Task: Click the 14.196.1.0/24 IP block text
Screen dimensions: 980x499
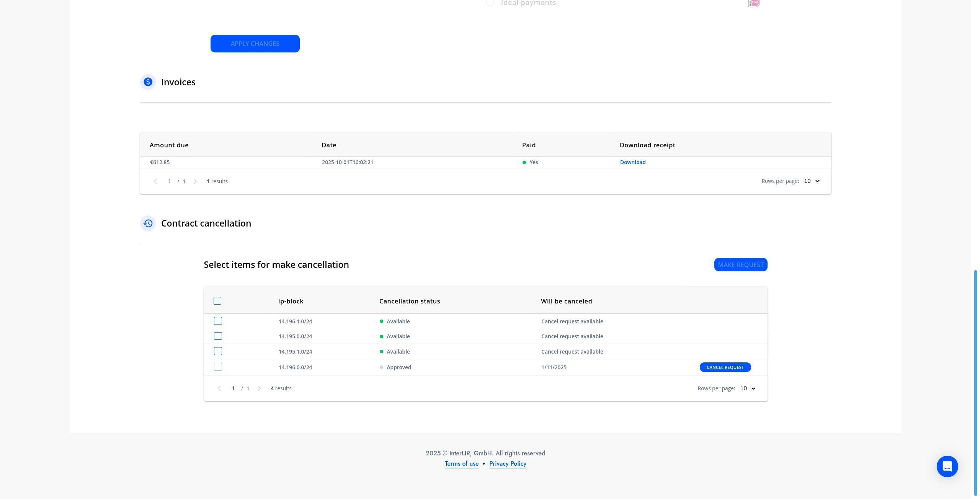Action: [295, 321]
